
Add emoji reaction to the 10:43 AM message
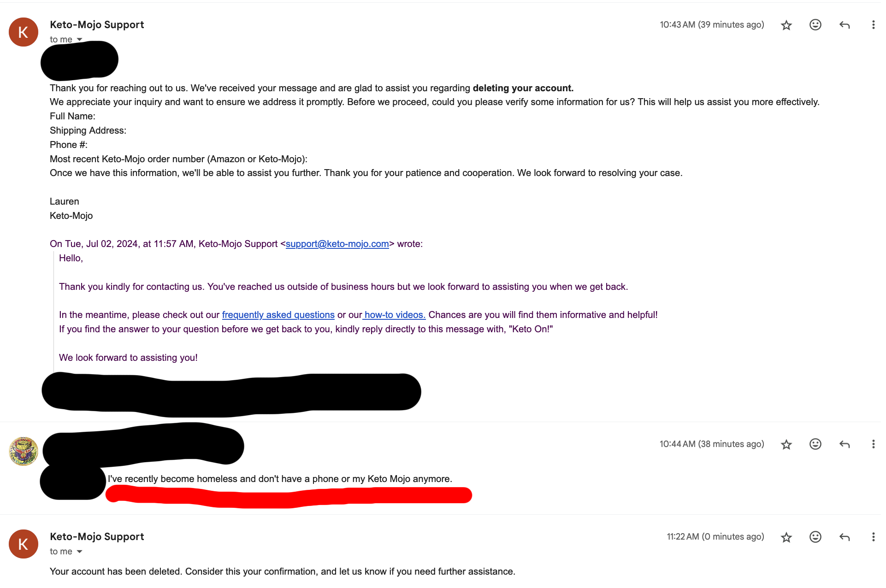815,25
